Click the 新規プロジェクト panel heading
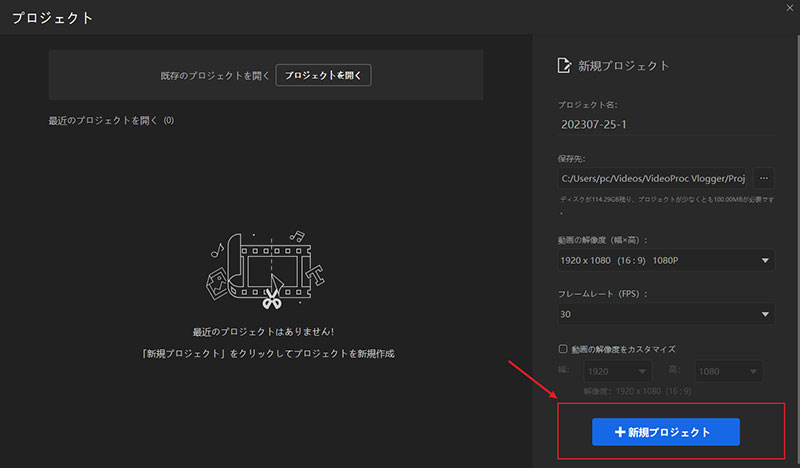This screenshot has height=468, width=800. (623, 66)
